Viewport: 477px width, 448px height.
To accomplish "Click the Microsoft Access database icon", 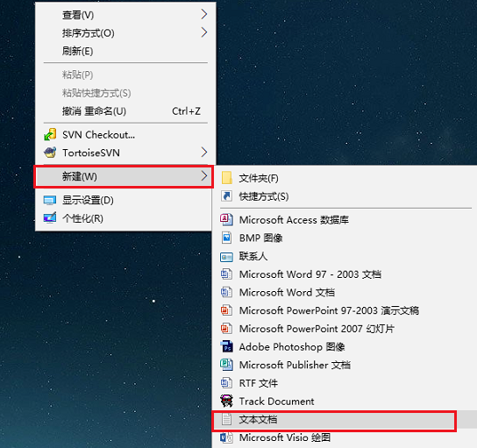I will (x=226, y=219).
